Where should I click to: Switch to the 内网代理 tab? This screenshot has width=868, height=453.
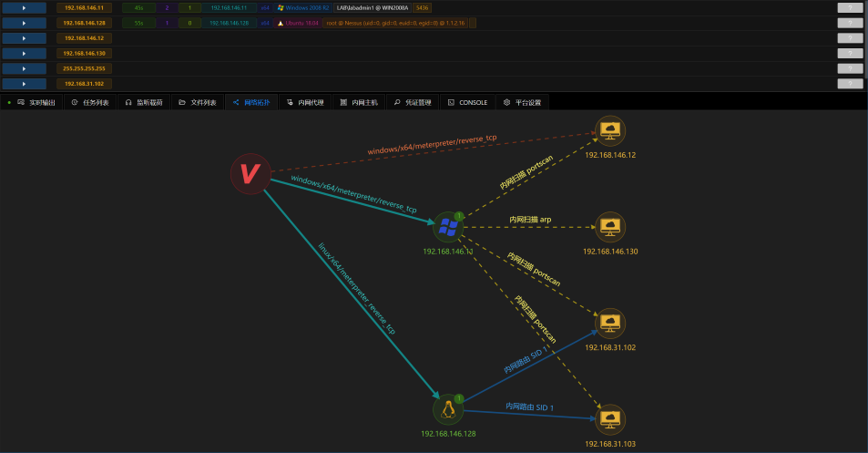pos(305,103)
